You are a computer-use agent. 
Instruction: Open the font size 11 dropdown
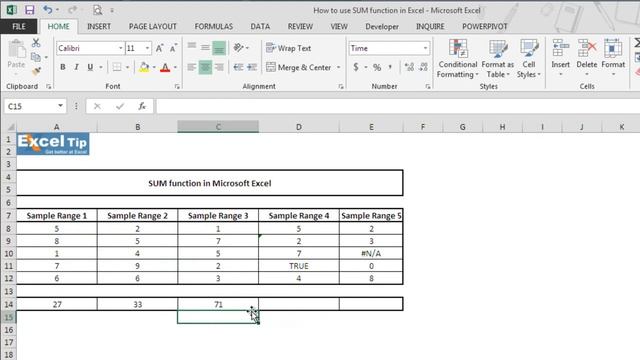pyautogui.click(x=147, y=48)
